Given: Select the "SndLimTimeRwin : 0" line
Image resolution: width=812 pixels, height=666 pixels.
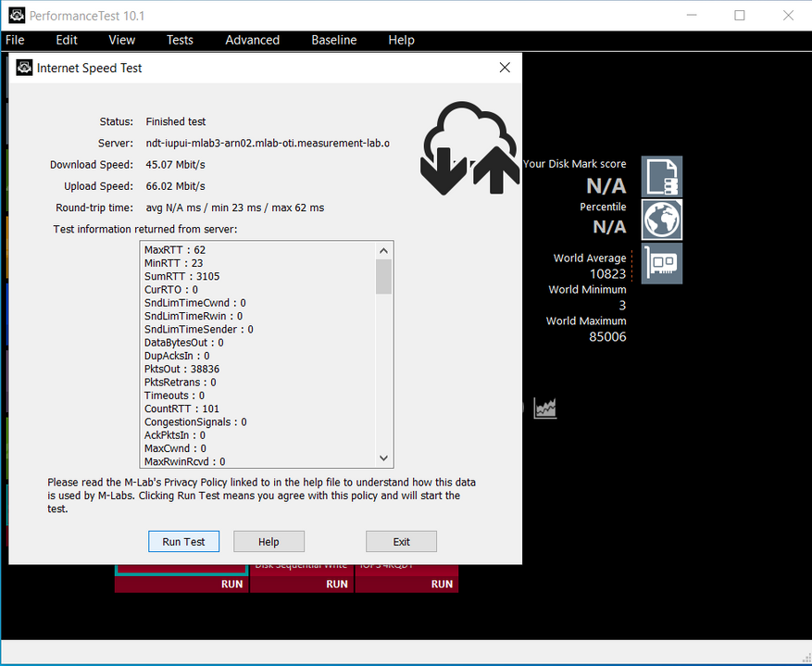Looking at the screenshot, I should 194,316.
